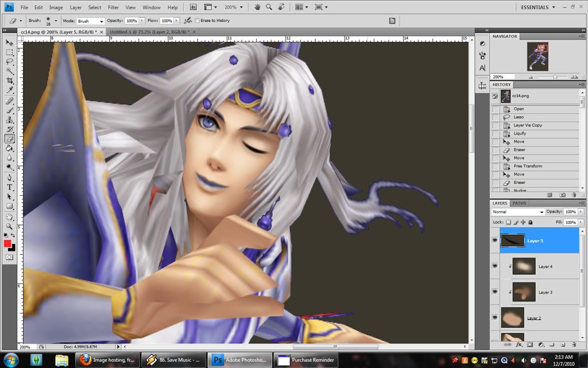The image size is (588, 368).
Task: Launch Adobe Bridge from the top bar
Action: coord(194,7)
